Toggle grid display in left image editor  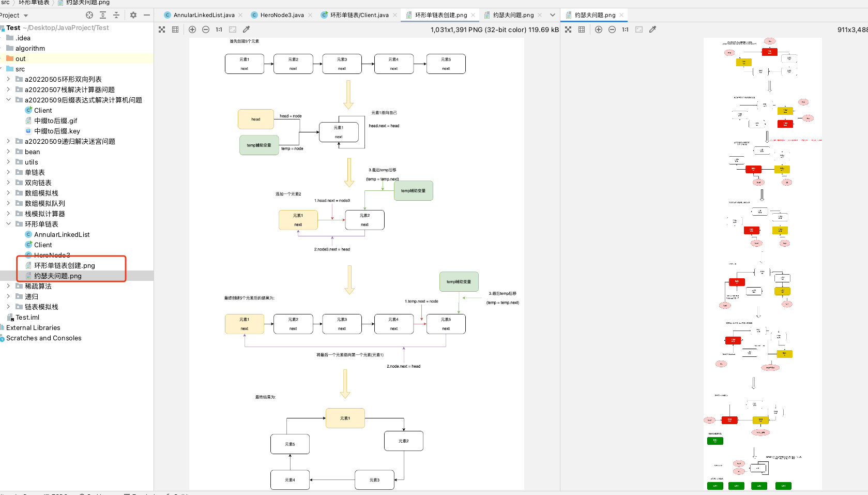175,29
